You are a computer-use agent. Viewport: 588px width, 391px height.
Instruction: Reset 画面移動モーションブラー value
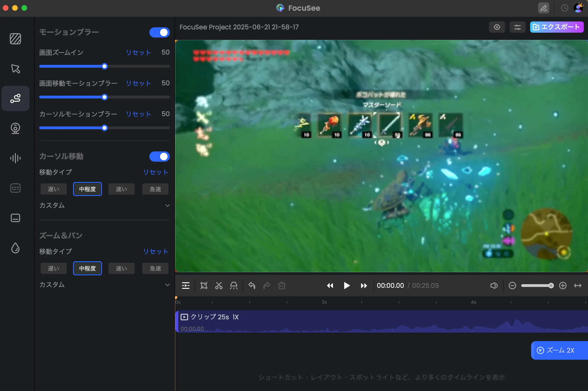(139, 83)
